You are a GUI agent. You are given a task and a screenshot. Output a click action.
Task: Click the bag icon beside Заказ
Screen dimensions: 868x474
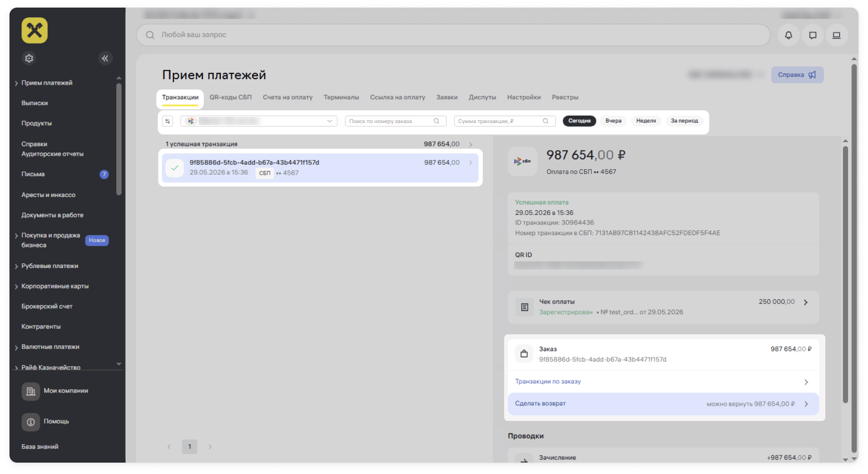524,354
